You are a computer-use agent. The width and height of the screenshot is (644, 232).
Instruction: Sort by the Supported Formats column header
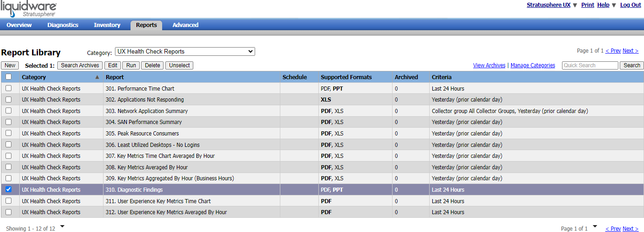346,77
